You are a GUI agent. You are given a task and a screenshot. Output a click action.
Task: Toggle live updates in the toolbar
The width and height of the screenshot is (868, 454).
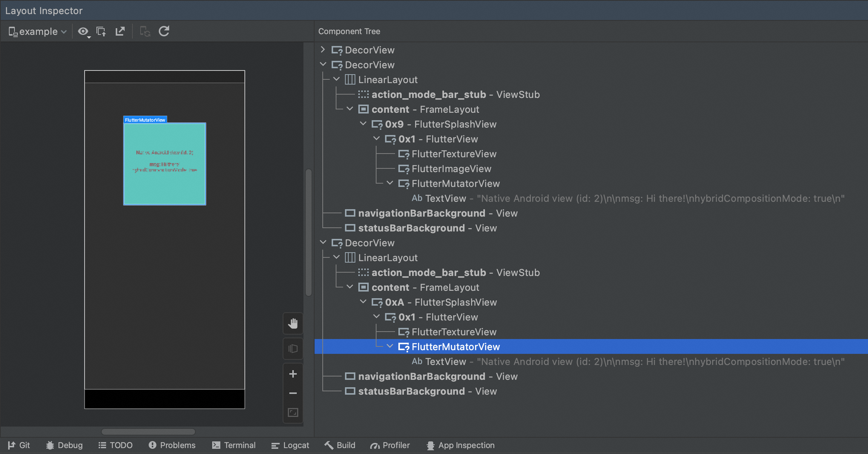(x=145, y=31)
